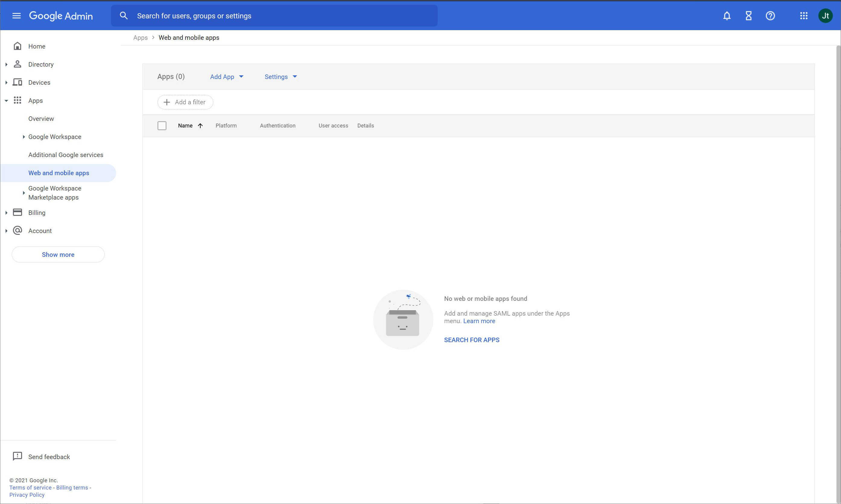Click the search input field

[272, 16]
